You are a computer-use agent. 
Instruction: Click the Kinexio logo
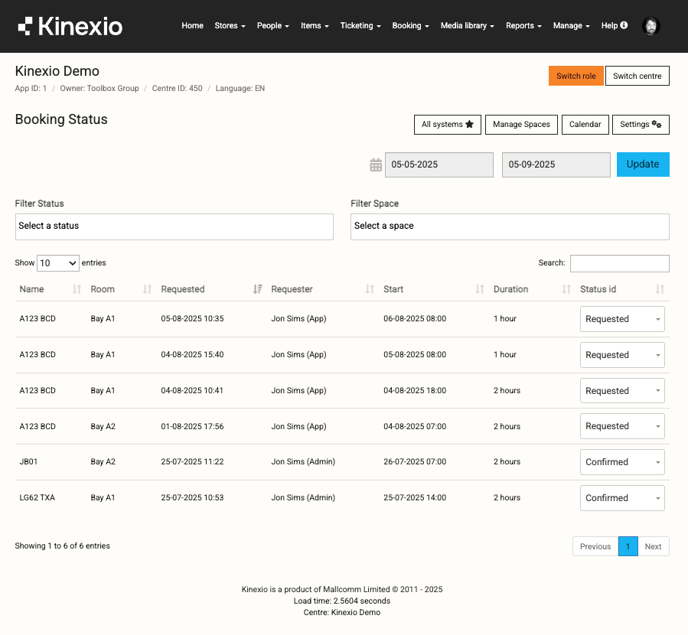point(70,26)
